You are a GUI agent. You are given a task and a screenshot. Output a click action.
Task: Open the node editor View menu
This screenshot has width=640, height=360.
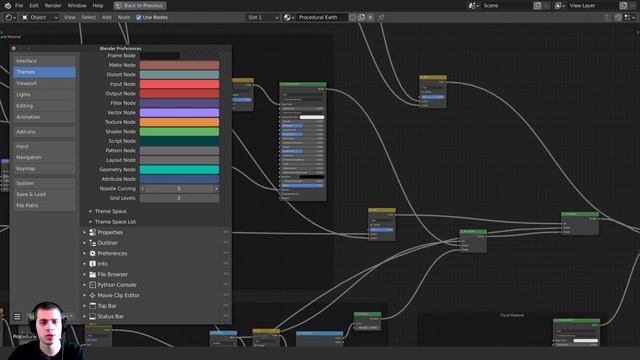click(69, 18)
